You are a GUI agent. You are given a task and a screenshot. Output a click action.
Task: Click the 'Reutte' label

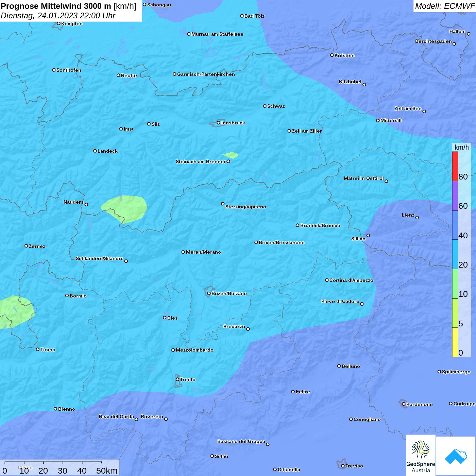tap(129, 75)
